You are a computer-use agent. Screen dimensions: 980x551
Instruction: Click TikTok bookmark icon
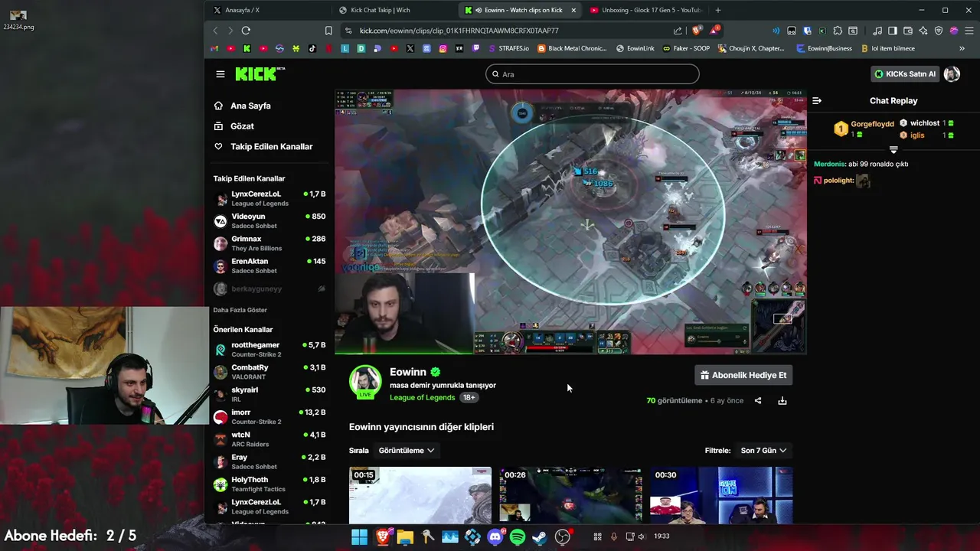tap(312, 48)
